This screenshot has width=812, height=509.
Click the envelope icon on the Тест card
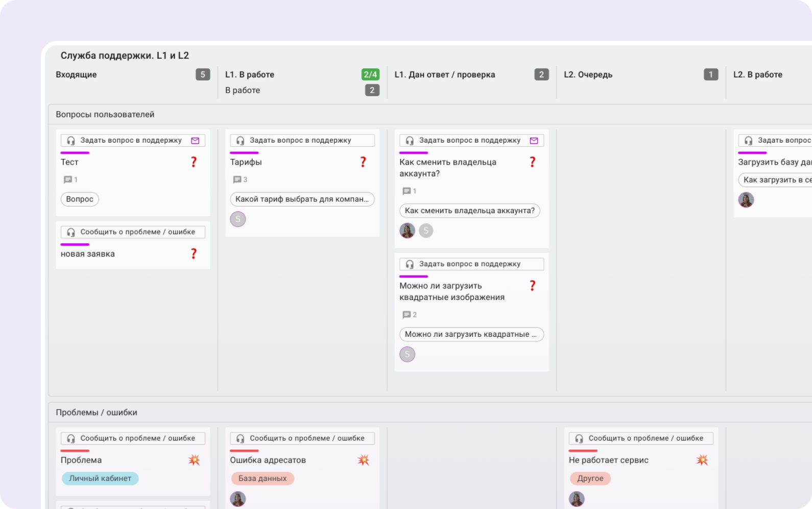coord(195,141)
